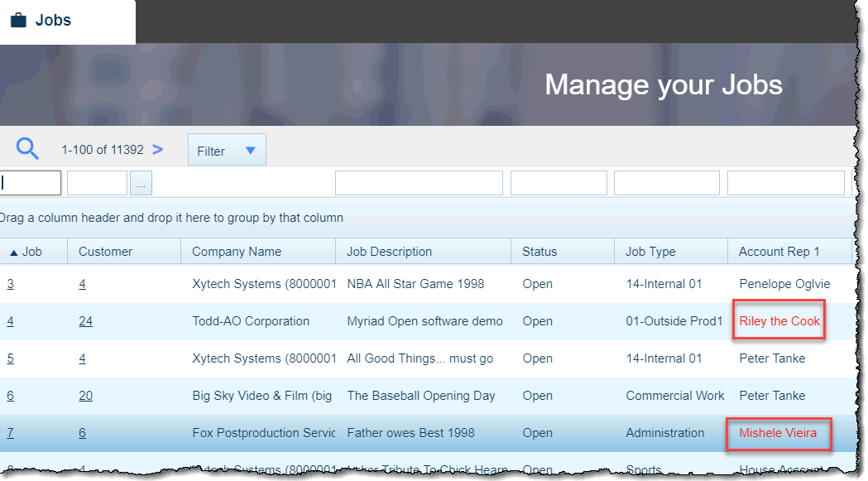Go to next page of job results
This screenshot has width=868, height=481.
(158, 150)
